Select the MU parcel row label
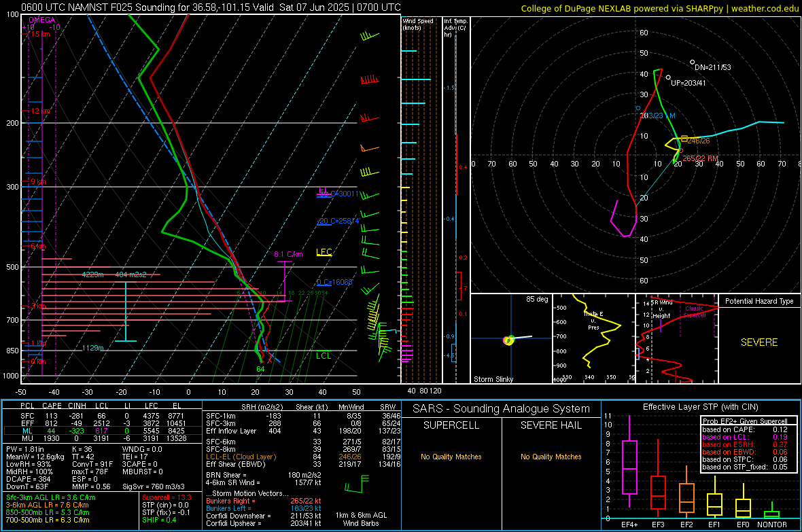 pos(27,438)
